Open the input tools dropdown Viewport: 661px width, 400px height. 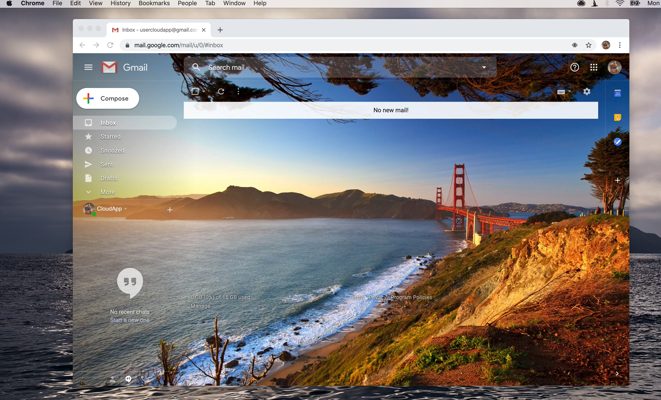tap(563, 91)
